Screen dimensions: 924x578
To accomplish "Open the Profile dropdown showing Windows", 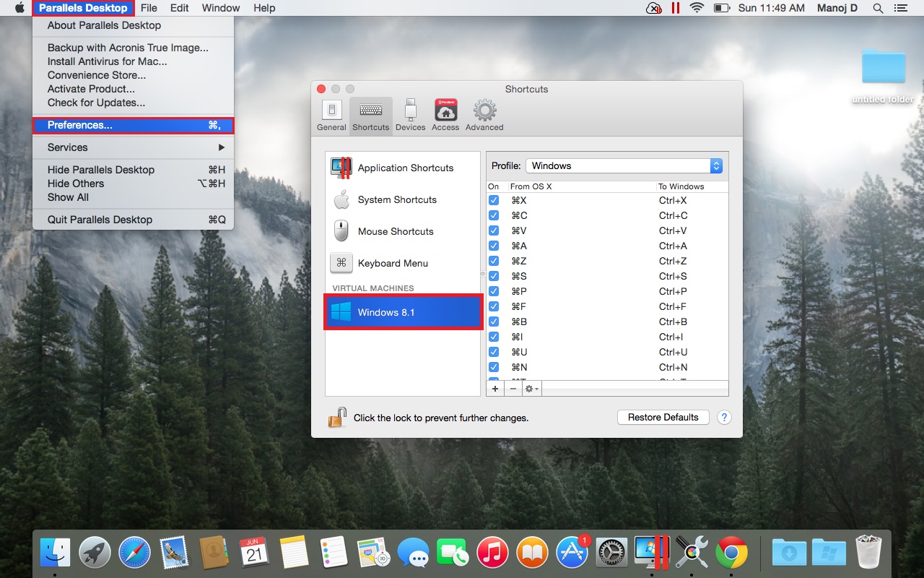I will (624, 166).
